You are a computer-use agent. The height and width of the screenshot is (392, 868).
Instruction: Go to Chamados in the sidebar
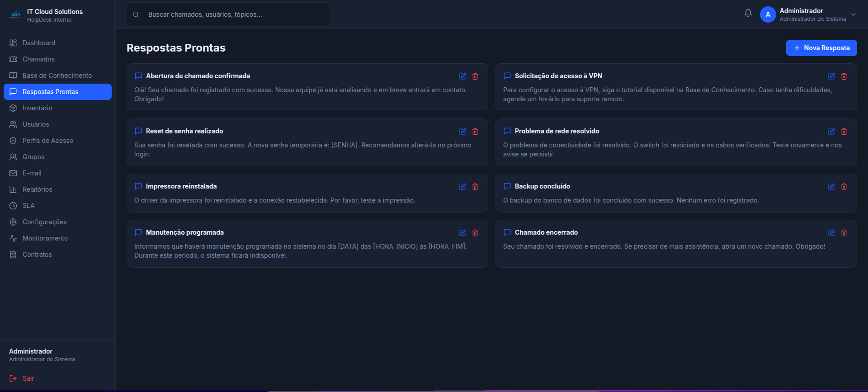click(x=57, y=59)
